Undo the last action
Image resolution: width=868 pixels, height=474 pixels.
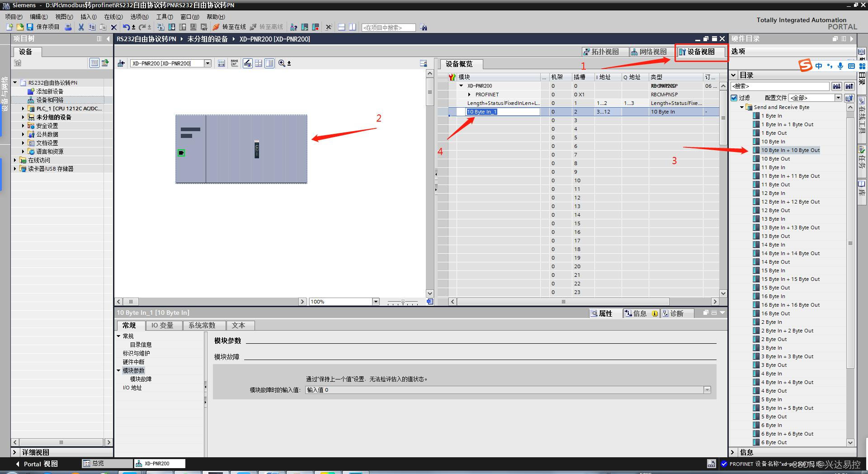(x=126, y=27)
